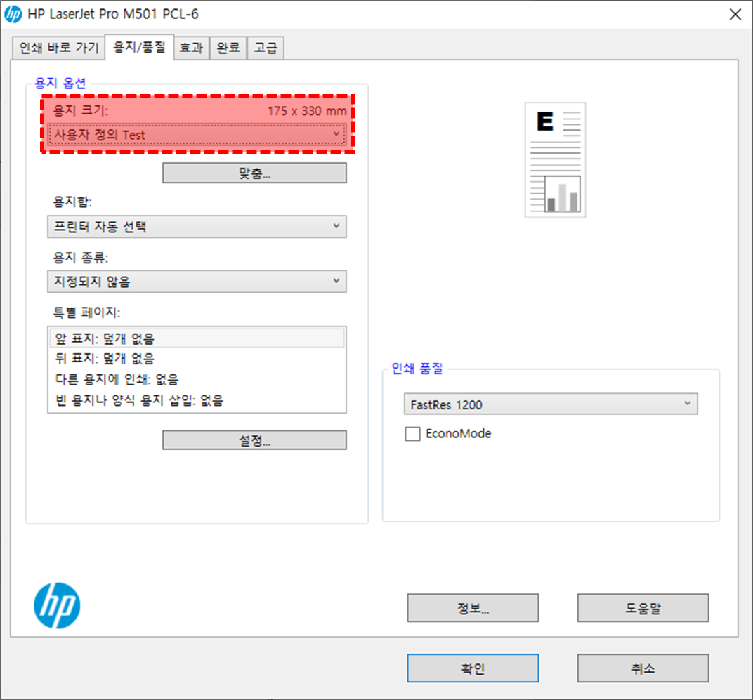Click the 도움말 button
Image resolution: width=753 pixels, height=700 pixels.
[x=643, y=608]
